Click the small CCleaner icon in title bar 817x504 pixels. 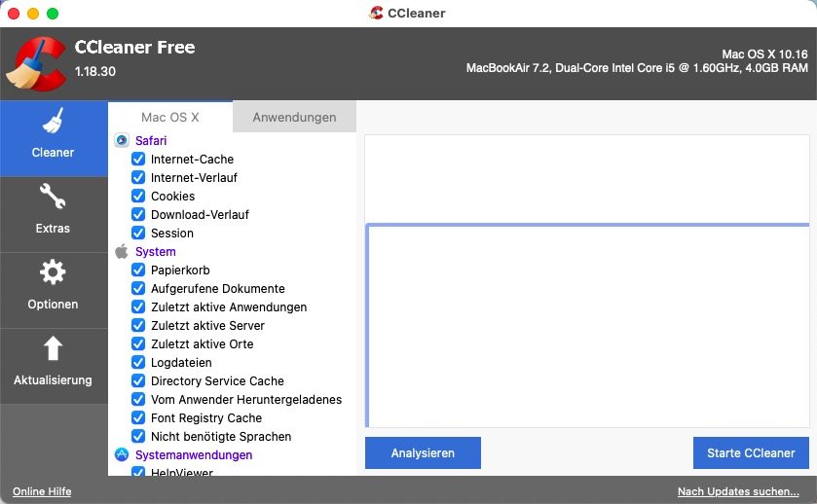pyautogui.click(x=376, y=13)
